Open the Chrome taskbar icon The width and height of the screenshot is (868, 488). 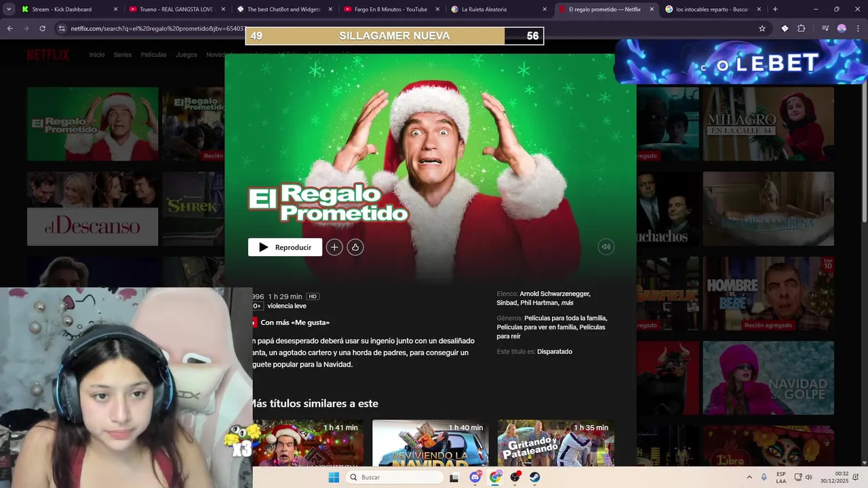(495, 477)
